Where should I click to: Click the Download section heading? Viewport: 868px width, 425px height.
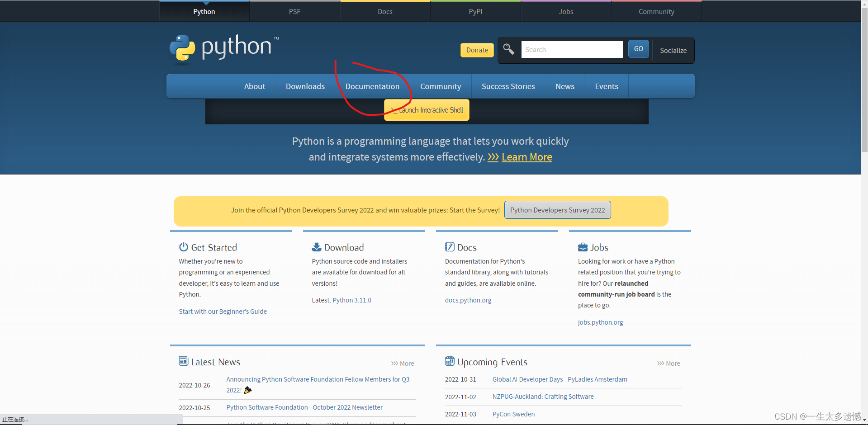[x=344, y=247]
